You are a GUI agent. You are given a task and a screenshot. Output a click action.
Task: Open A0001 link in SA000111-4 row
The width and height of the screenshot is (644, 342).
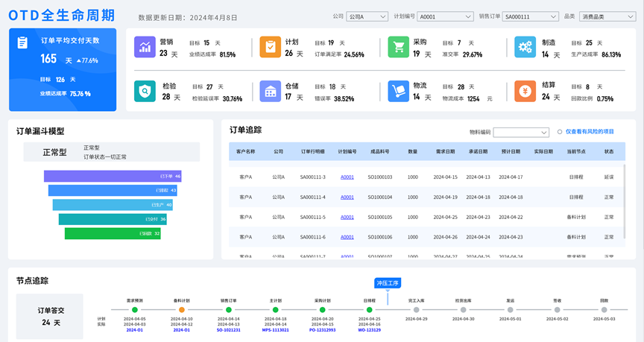[347, 197]
